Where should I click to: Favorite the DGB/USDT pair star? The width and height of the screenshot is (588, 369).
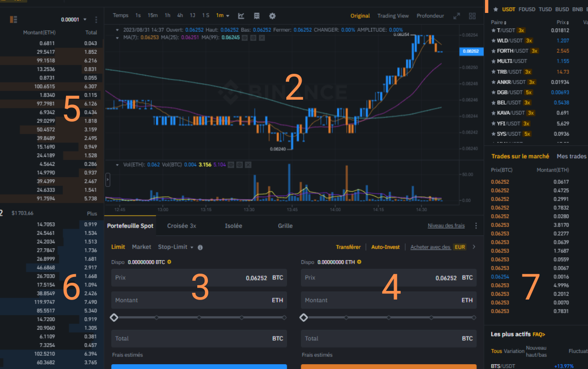(x=494, y=92)
